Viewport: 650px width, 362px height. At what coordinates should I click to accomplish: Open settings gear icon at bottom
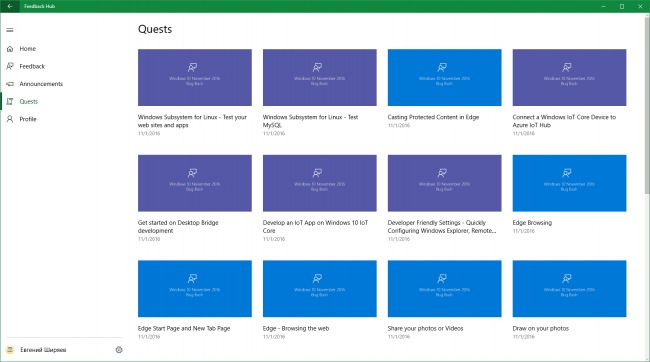point(119,350)
